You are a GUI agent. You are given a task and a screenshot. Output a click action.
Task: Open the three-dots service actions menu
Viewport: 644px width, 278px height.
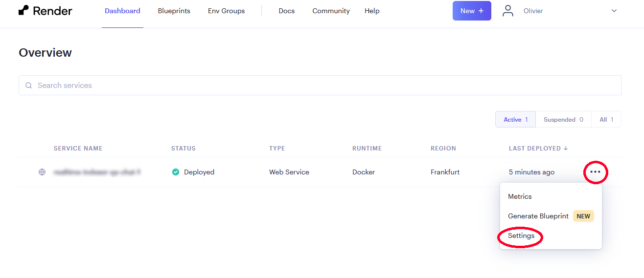[x=595, y=172]
